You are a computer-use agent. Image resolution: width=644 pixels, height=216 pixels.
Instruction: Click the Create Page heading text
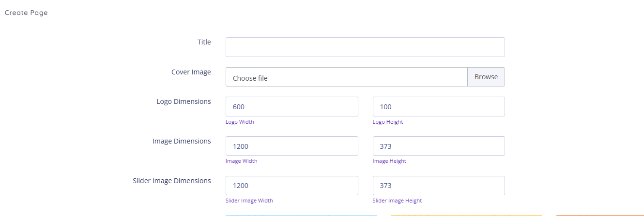point(26,13)
